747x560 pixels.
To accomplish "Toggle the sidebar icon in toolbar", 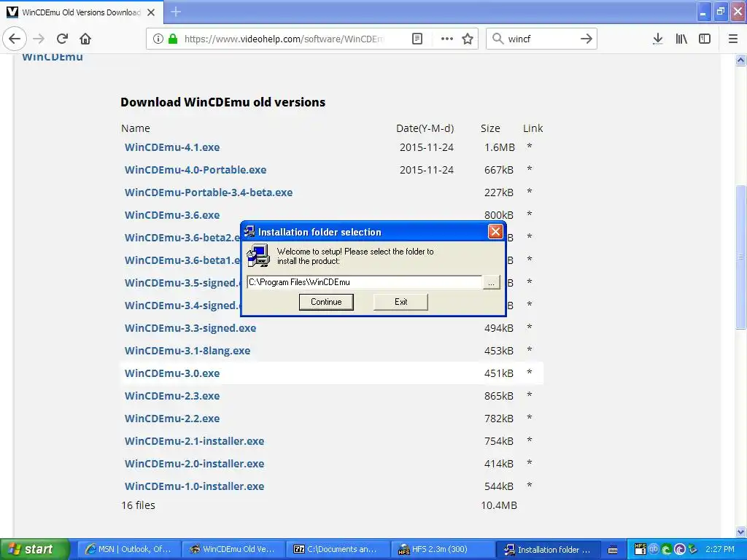I will click(705, 39).
